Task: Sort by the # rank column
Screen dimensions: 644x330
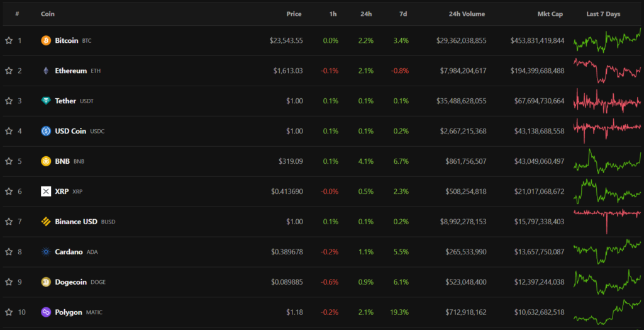Action: tap(17, 14)
